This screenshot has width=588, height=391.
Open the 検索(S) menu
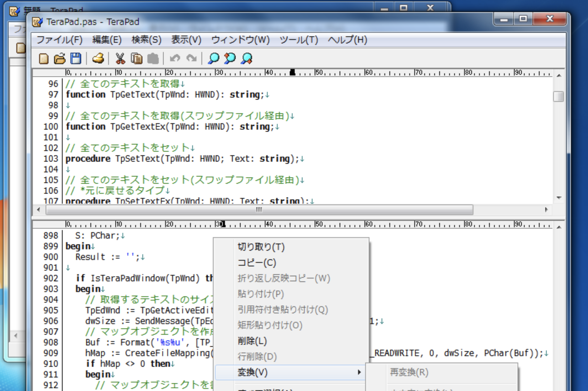146,40
